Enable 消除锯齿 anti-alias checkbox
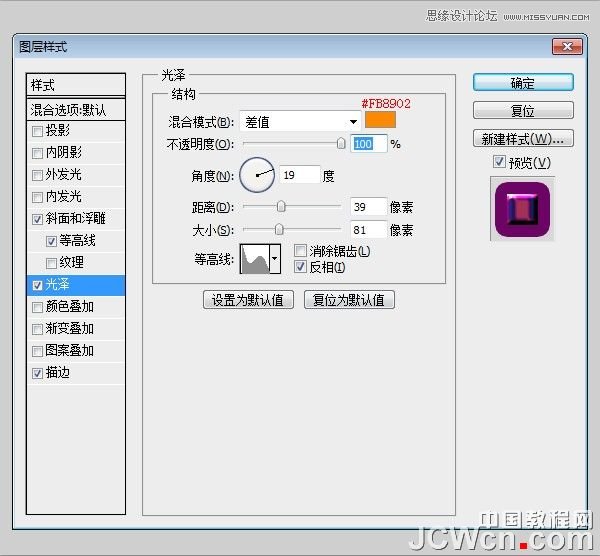This screenshot has width=600, height=556. point(300,251)
